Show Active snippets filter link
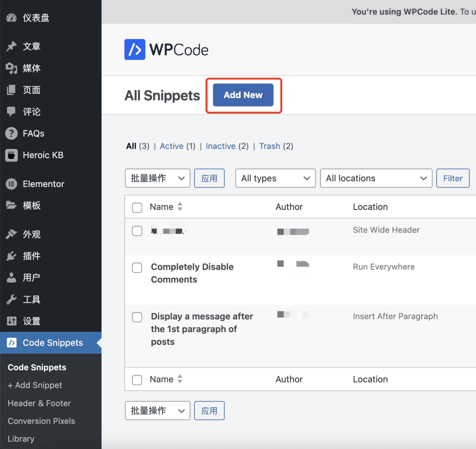476x449 pixels. click(x=172, y=146)
